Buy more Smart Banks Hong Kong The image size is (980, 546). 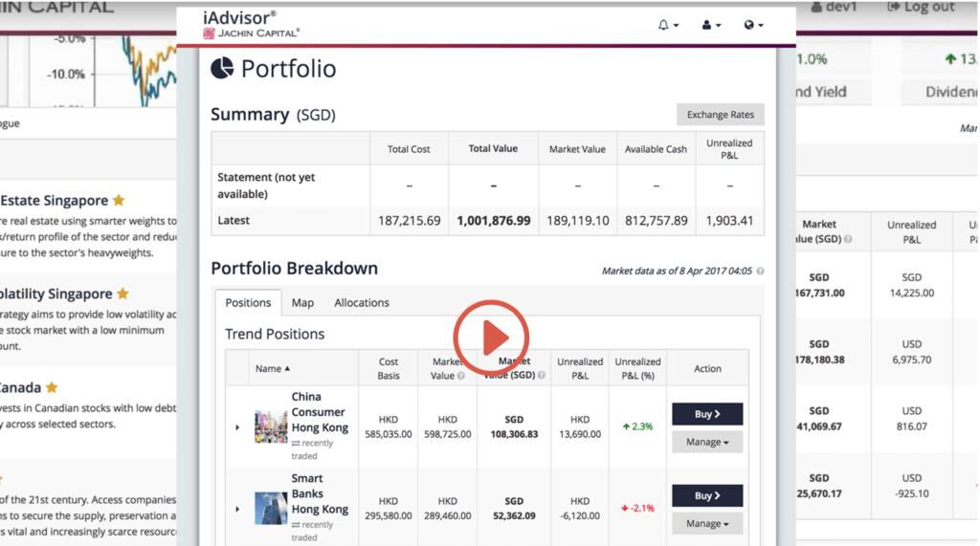point(707,495)
